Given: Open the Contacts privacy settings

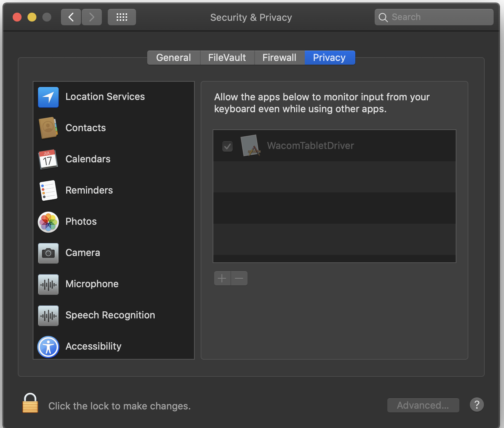Looking at the screenshot, I should click(x=85, y=128).
